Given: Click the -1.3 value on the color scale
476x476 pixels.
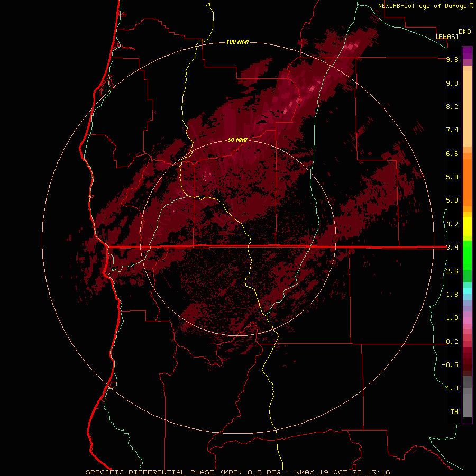Looking at the screenshot, I should point(450,388).
